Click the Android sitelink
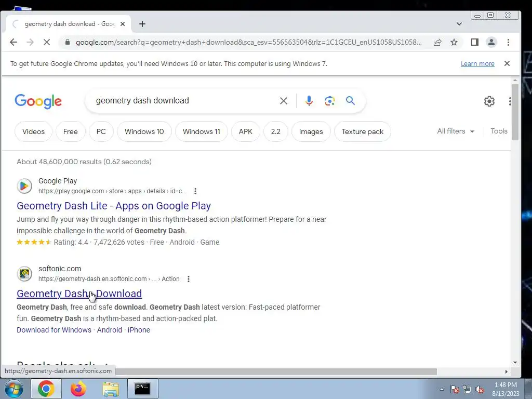Viewport: 532px width, 399px height. click(x=109, y=330)
